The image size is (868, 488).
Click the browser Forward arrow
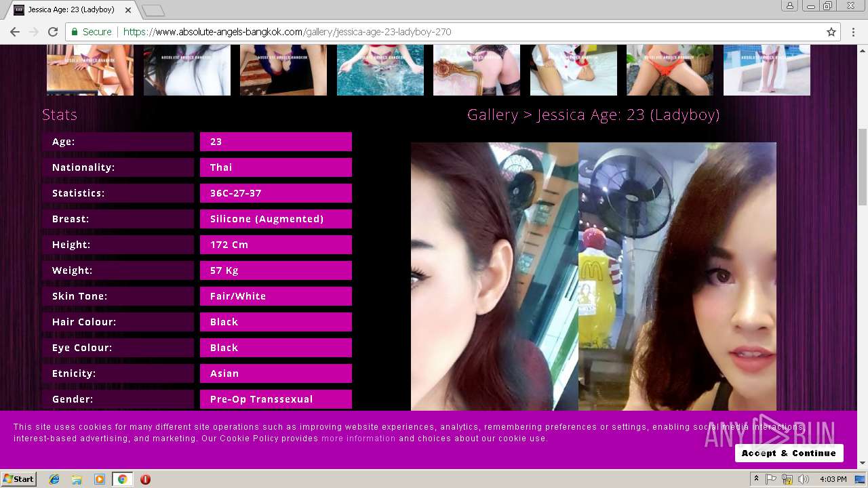(x=34, y=32)
